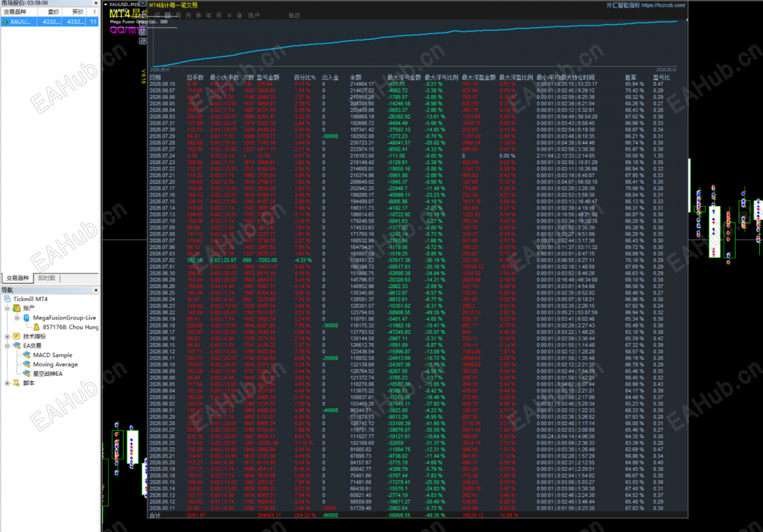Screen dimensions: 763x532
Task: Select the 星空战神EA expert advisor
Action: [x=48, y=374]
